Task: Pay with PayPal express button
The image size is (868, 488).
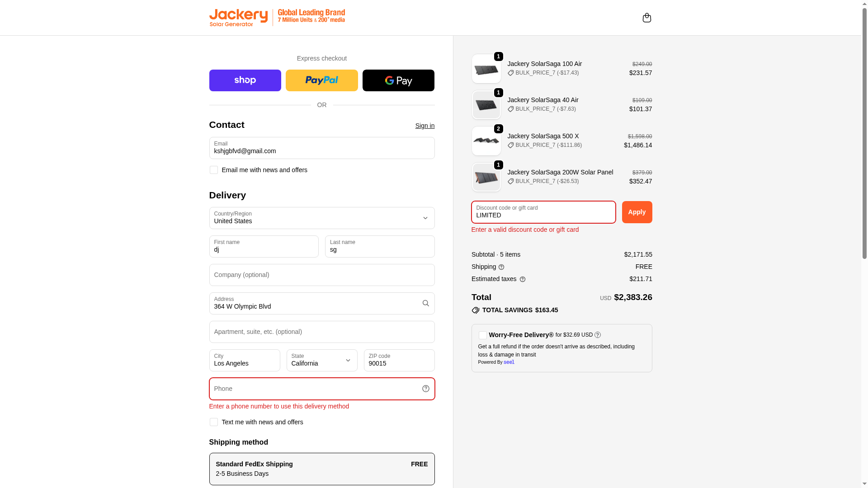Action: click(322, 80)
